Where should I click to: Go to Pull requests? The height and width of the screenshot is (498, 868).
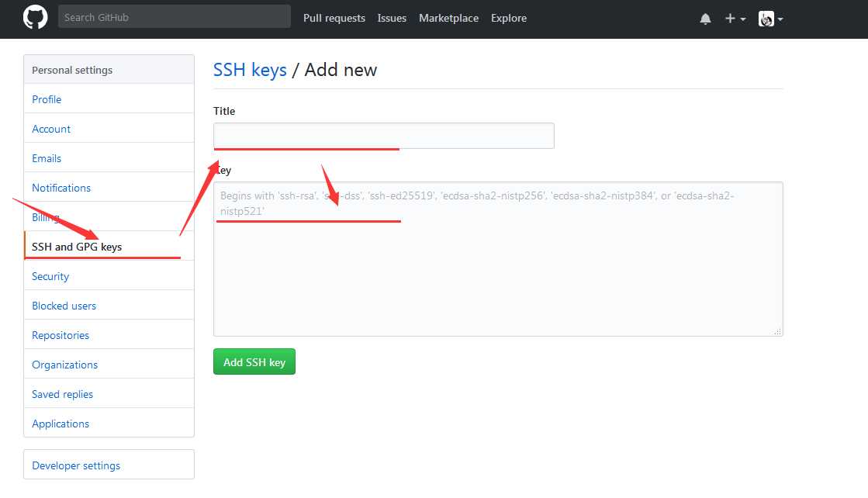point(334,19)
